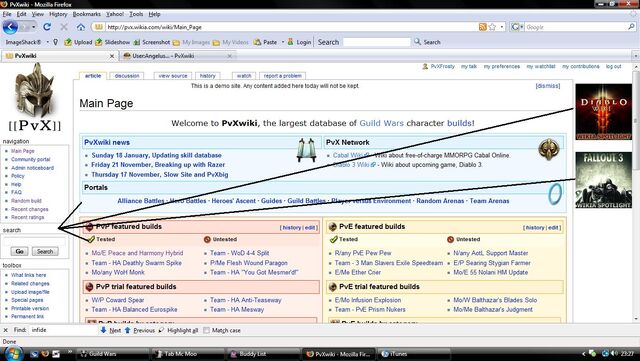Open the iTunes taskbar button
This screenshot has width=640, height=361.
click(414, 354)
